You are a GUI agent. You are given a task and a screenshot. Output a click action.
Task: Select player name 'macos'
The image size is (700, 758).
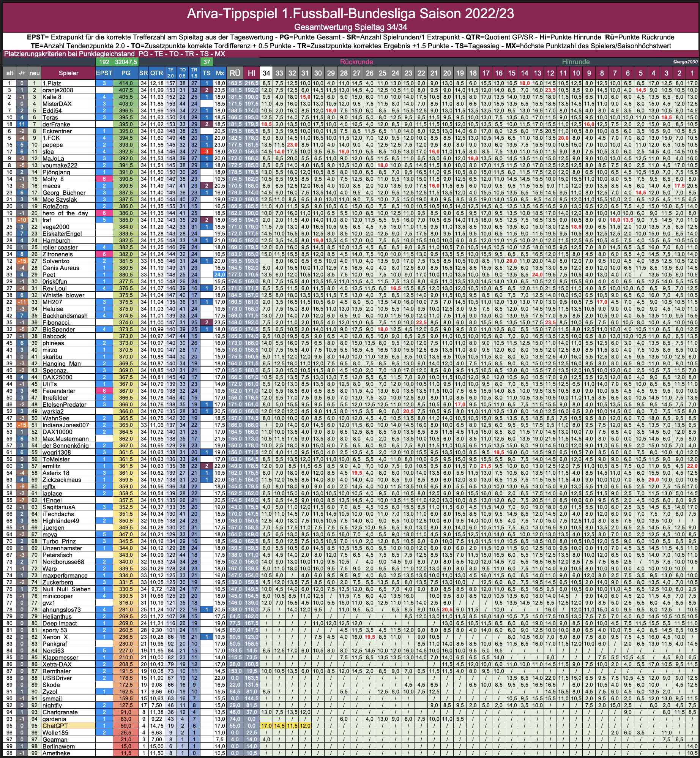[x=51, y=186]
